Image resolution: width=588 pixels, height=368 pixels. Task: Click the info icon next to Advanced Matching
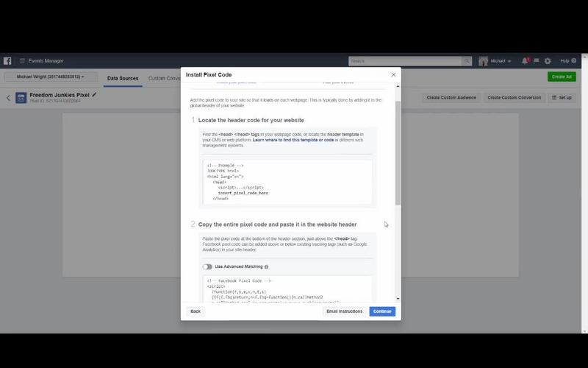click(266, 267)
